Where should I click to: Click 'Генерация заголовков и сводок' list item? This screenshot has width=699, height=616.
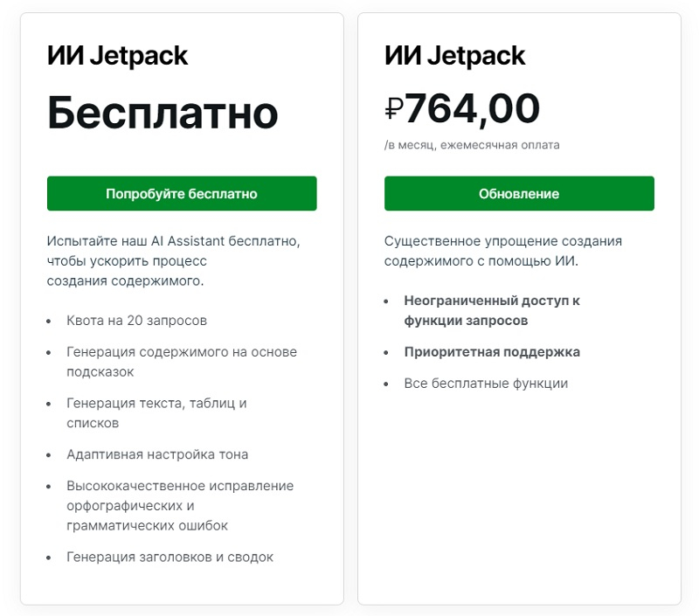170,557
